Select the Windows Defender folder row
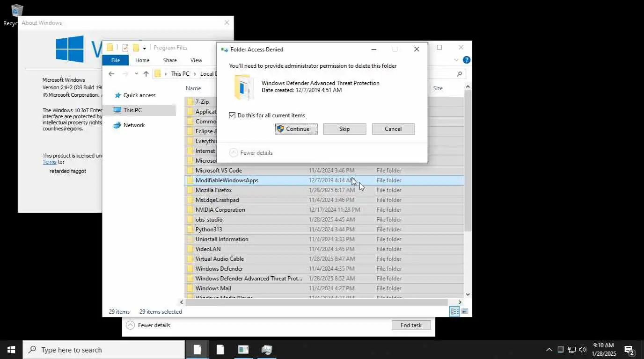Viewport: 644px width, 359px height. click(x=324, y=269)
